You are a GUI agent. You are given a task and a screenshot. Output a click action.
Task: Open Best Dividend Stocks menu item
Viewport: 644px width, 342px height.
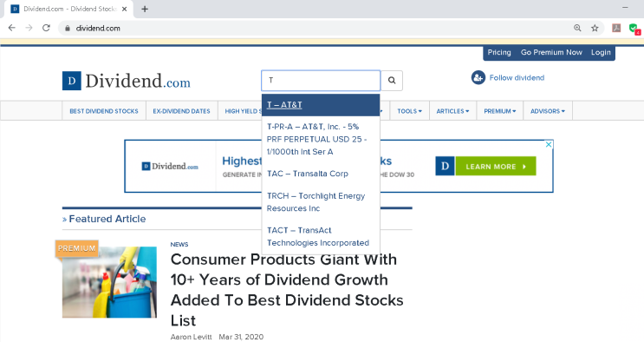pyautogui.click(x=104, y=111)
